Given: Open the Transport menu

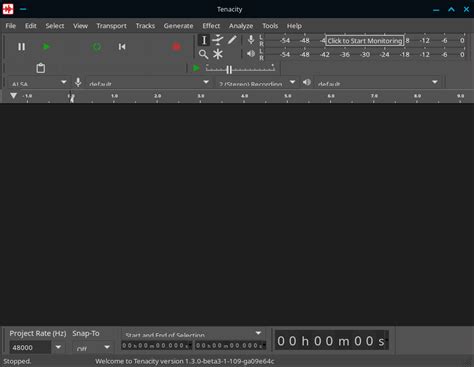Looking at the screenshot, I should [111, 26].
